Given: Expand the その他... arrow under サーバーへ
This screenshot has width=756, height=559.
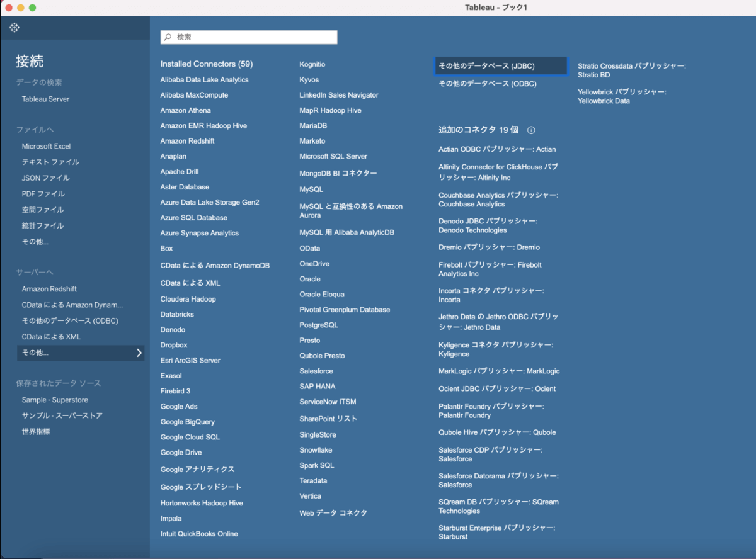Looking at the screenshot, I should click(139, 353).
